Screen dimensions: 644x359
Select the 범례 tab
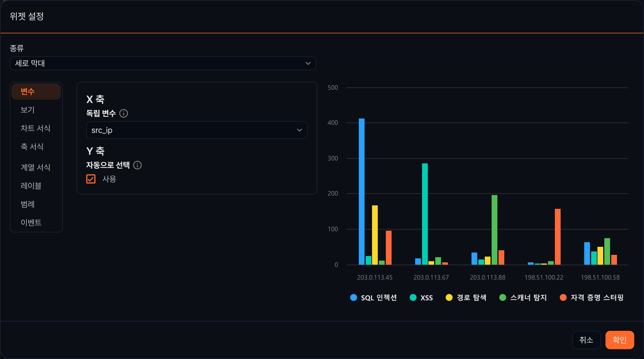click(36, 204)
